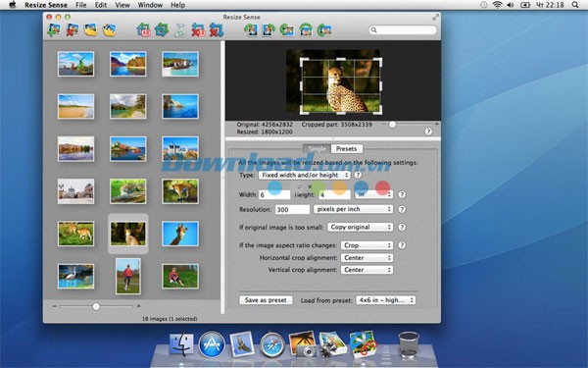Click the help icon below the preview zoom slider
Viewport: 588px width, 368px height.
pyautogui.click(x=428, y=131)
